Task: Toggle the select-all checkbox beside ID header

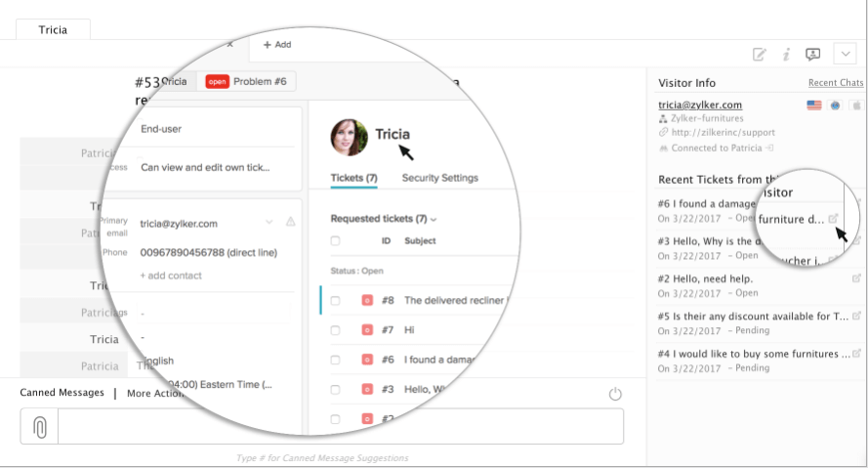Action: [335, 241]
